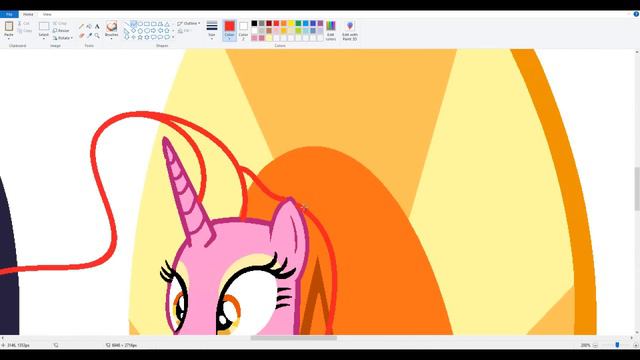640x360 pixels.
Task: Click the Brushes icon
Action: (x=111, y=27)
